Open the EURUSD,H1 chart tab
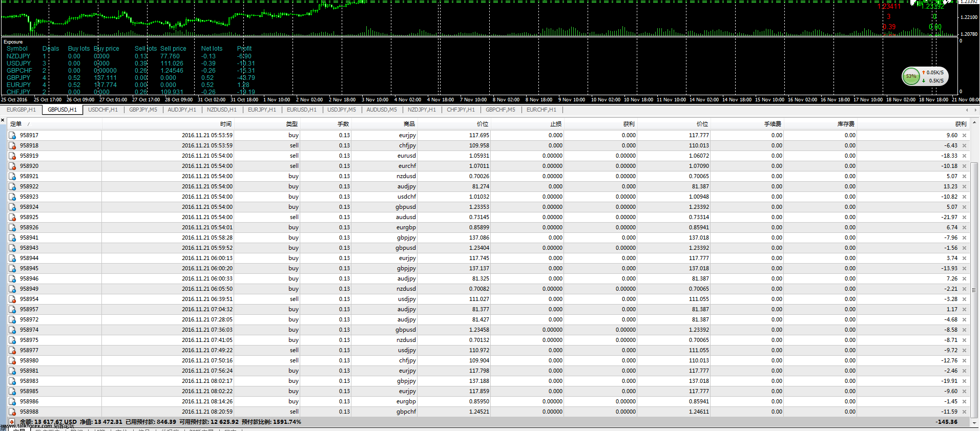Viewport: 980px width, 431px height. [x=302, y=110]
